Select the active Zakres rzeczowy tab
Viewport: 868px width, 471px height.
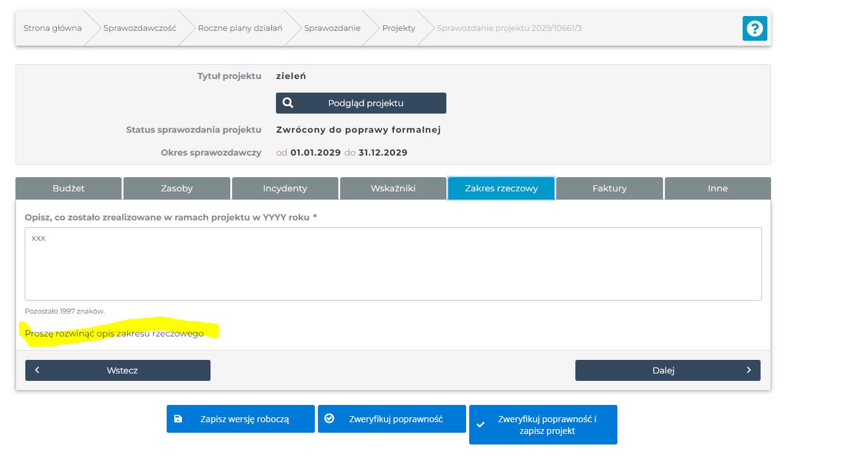501,188
